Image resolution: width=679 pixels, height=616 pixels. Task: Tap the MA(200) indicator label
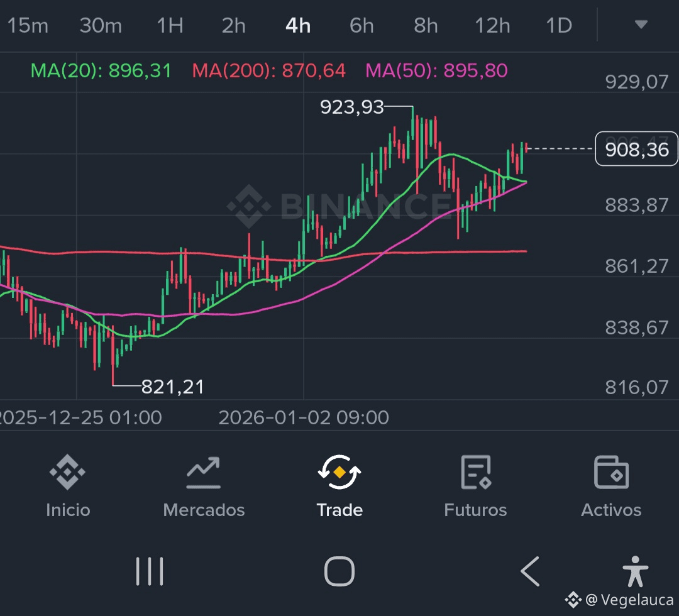268,70
